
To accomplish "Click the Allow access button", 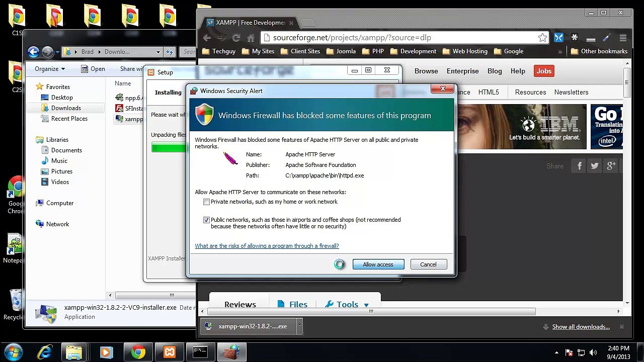I will pos(378,264).
